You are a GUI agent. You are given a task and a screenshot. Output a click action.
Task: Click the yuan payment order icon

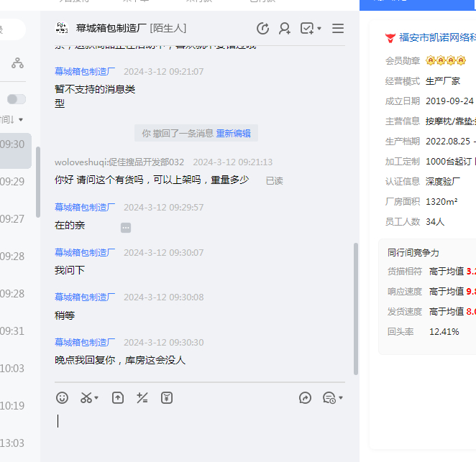[167, 397]
